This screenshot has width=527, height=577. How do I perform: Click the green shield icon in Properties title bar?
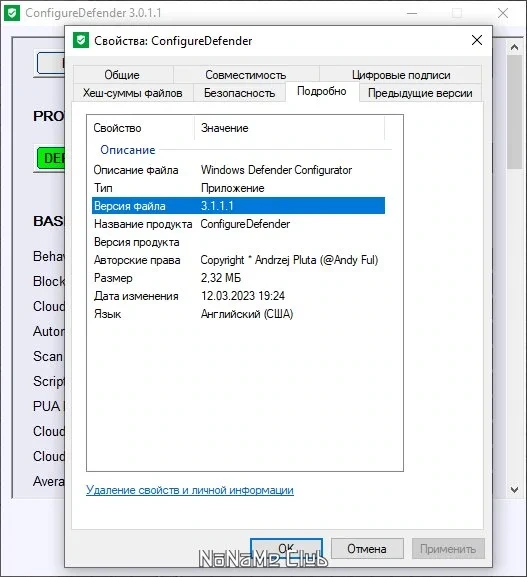click(x=81, y=40)
